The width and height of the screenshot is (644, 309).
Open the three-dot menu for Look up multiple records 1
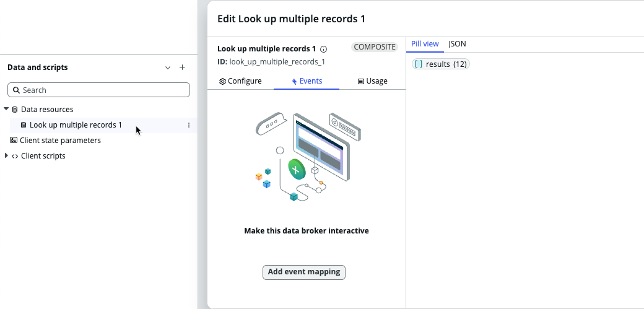(189, 125)
